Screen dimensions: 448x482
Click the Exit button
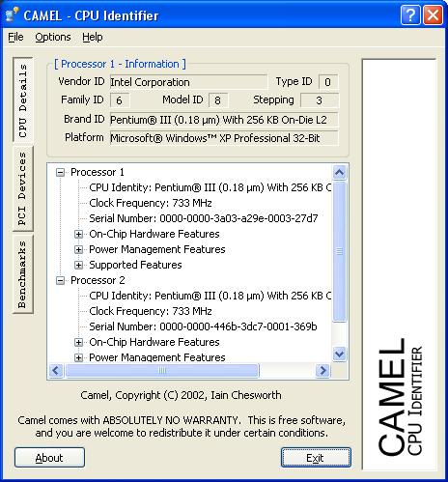[x=316, y=458]
